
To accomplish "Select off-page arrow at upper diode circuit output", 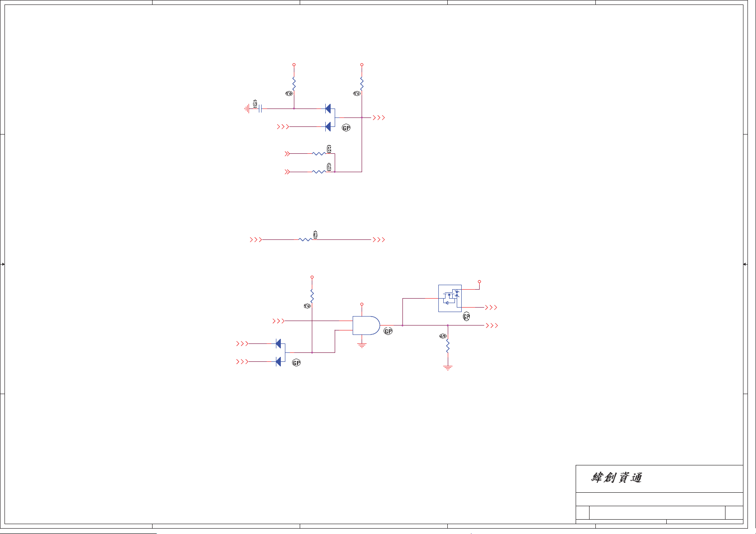I will [379, 117].
